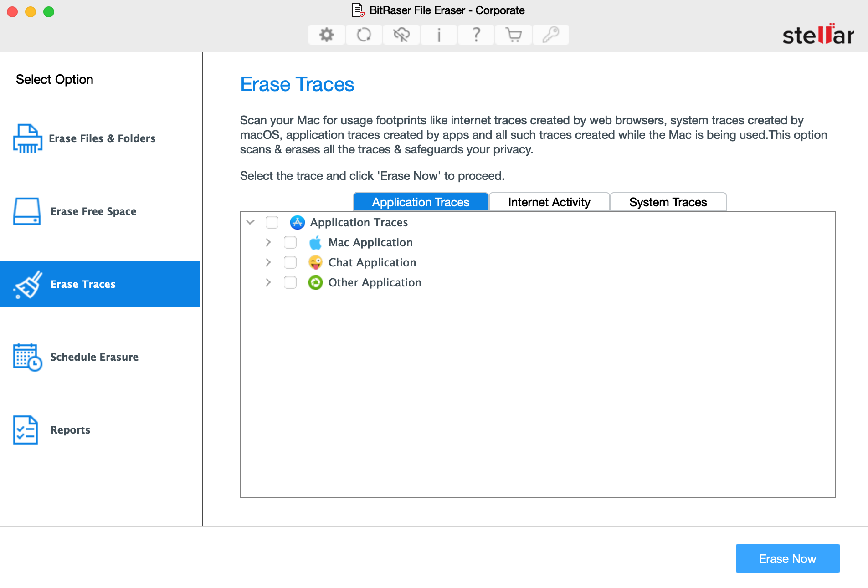
Task: Click the refresh circular arrow icon
Action: tap(364, 35)
